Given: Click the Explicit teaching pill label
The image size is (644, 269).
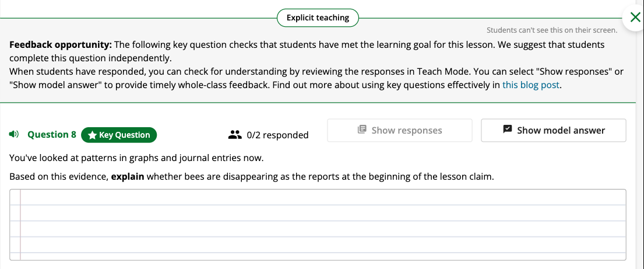Looking at the screenshot, I should pos(318,18).
